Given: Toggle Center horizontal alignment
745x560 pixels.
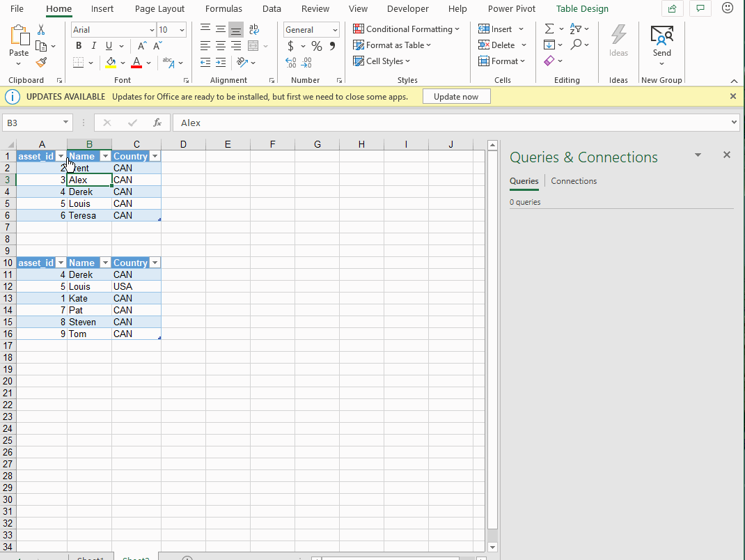Looking at the screenshot, I should 221,46.
